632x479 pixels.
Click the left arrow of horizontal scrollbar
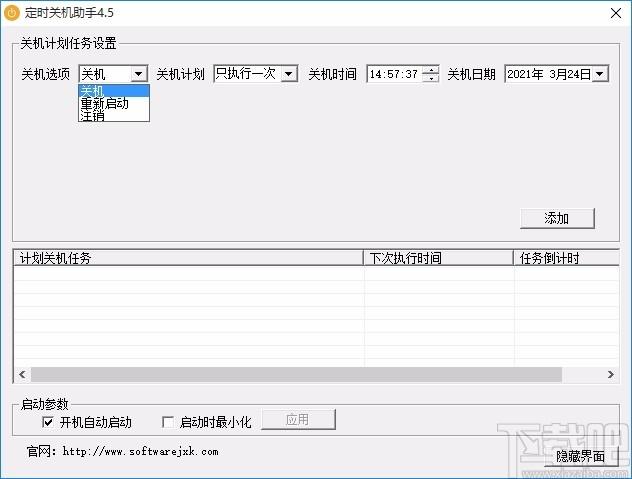click(22, 375)
